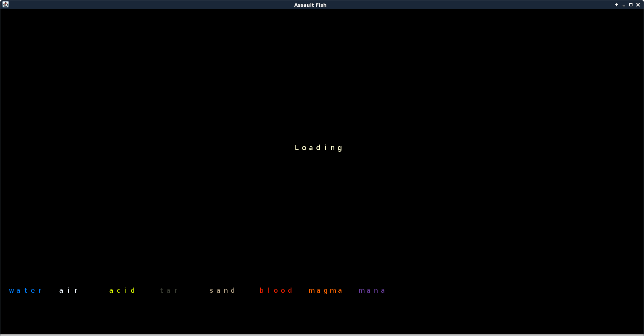The width and height of the screenshot is (644, 336).
Task: Pick the dim gray 'tar' label
Action: pos(169,291)
